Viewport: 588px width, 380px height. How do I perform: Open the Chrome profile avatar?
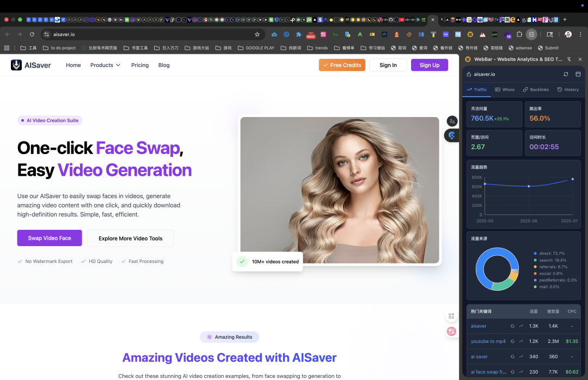[x=568, y=34]
